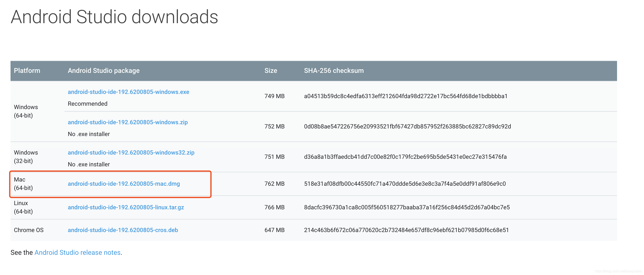Select the checksum starting with d36a8a1b3ffa
Image resolution: width=644 pixels, height=275 pixels.
(405, 157)
